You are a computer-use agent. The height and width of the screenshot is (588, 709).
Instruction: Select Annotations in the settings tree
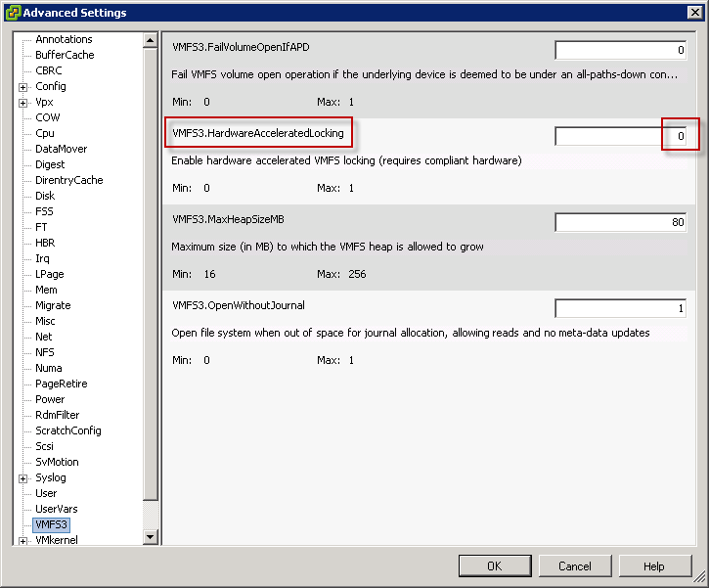click(x=64, y=39)
